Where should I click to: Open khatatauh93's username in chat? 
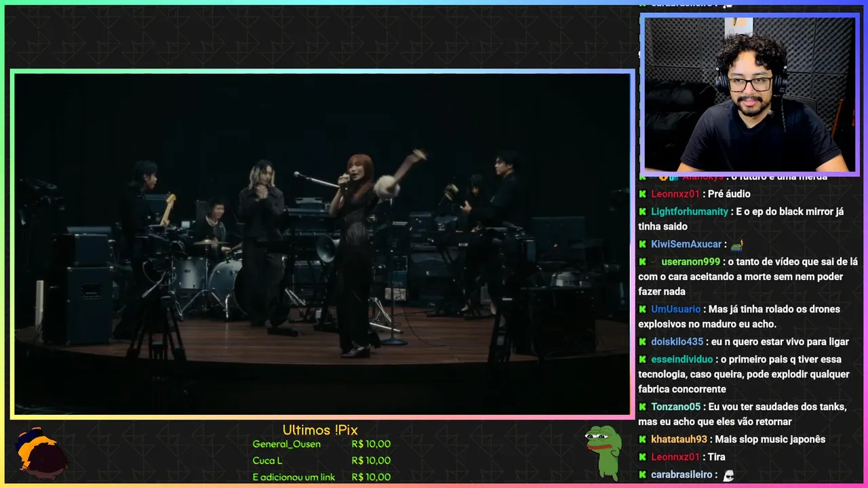pyautogui.click(x=679, y=439)
